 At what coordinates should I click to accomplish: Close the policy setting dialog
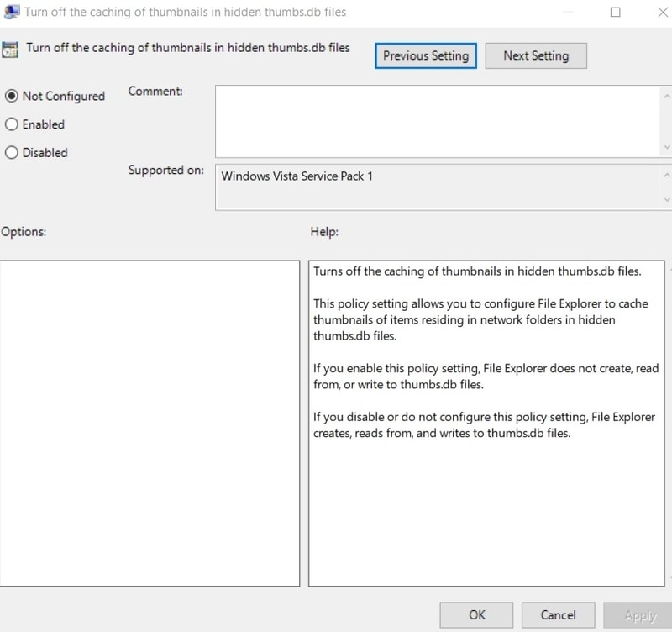pos(662,12)
